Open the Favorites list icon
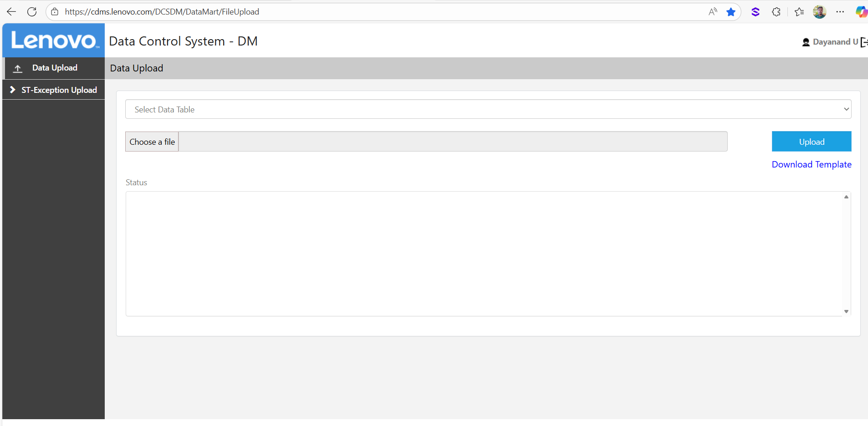 [x=799, y=12]
